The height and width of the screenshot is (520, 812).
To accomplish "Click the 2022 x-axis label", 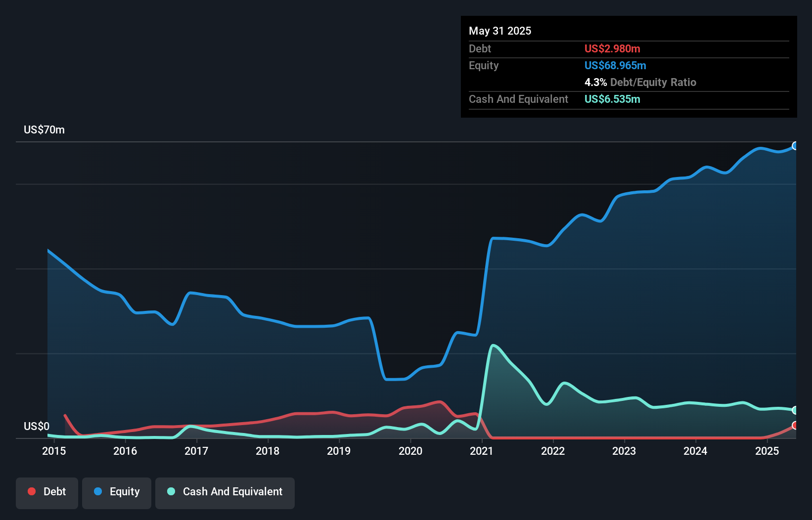I will coord(553,451).
